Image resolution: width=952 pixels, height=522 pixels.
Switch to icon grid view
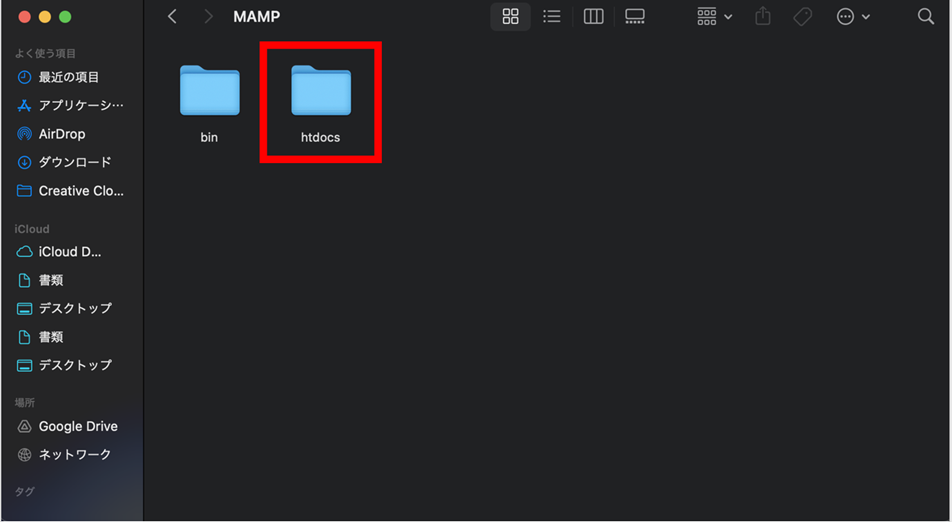511,16
